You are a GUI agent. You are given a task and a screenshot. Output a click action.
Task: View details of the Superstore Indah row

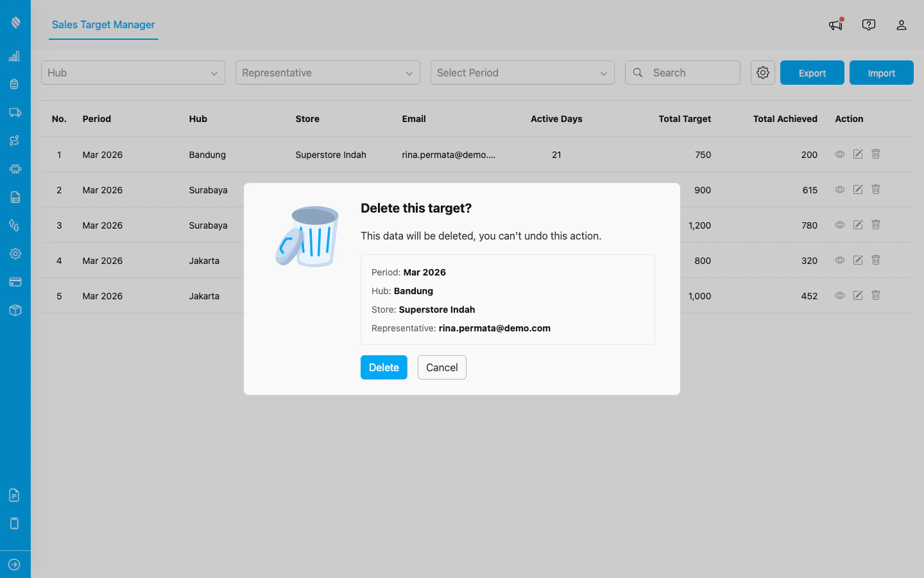pyautogui.click(x=839, y=154)
